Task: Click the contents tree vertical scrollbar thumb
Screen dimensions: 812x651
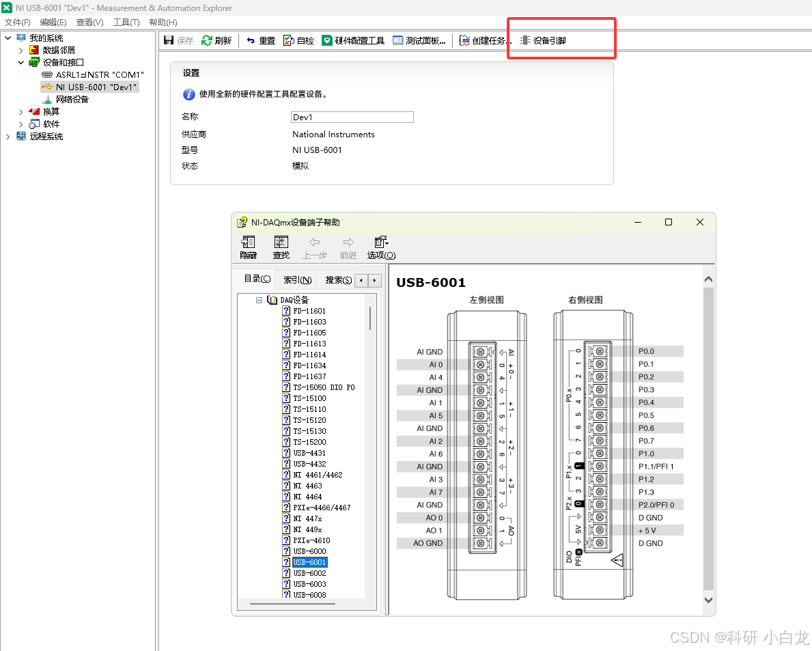Action: pos(370,318)
